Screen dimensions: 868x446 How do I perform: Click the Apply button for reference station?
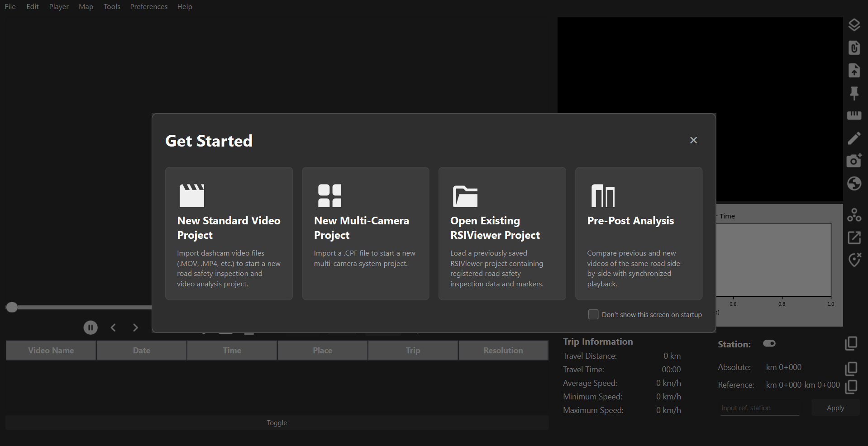tap(835, 408)
